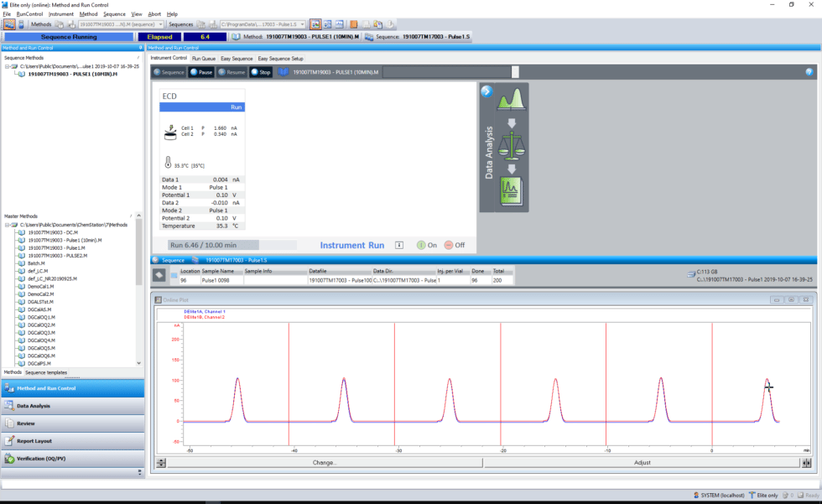Click the SYSTEM (localhost) status bar entry
This screenshot has width=822, height=504.
719,495
